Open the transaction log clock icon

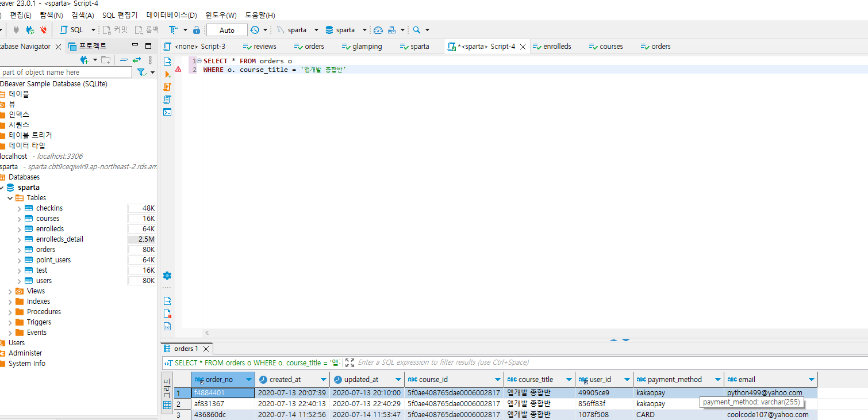coord(255,30)
